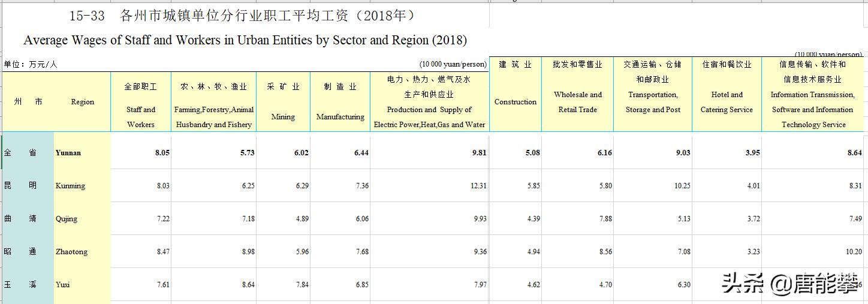Click the '建筑业 Construction' column header

[x=516, y=95]
